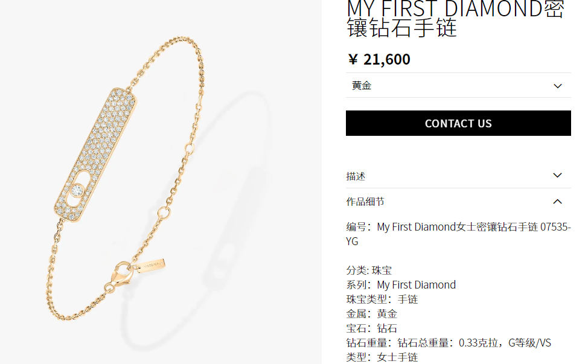Collapse the 作品细节 section
The image size is (588, 364).
(x=458, y=201)
